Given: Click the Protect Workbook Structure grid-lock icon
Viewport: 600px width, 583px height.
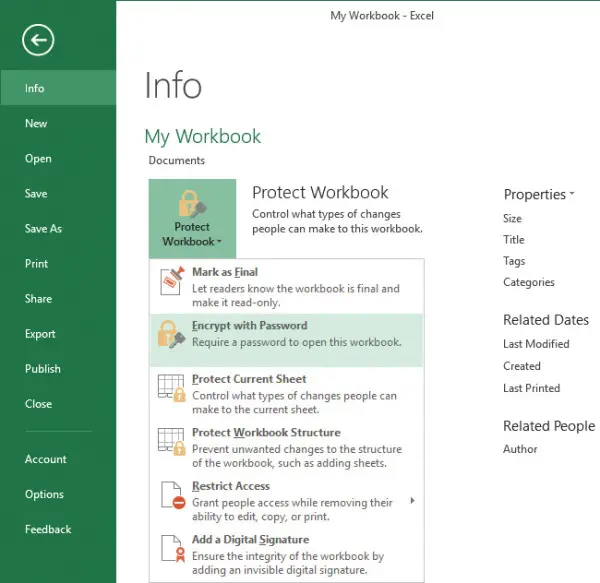Looking at the screenshot, I should 172,441.
